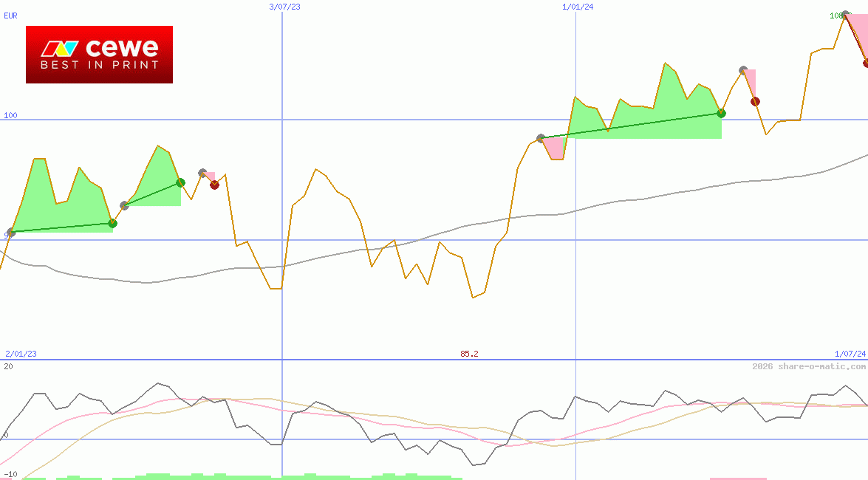Click the gray marker starting the longest green trendline
The image size is (868, 480).
541,138
